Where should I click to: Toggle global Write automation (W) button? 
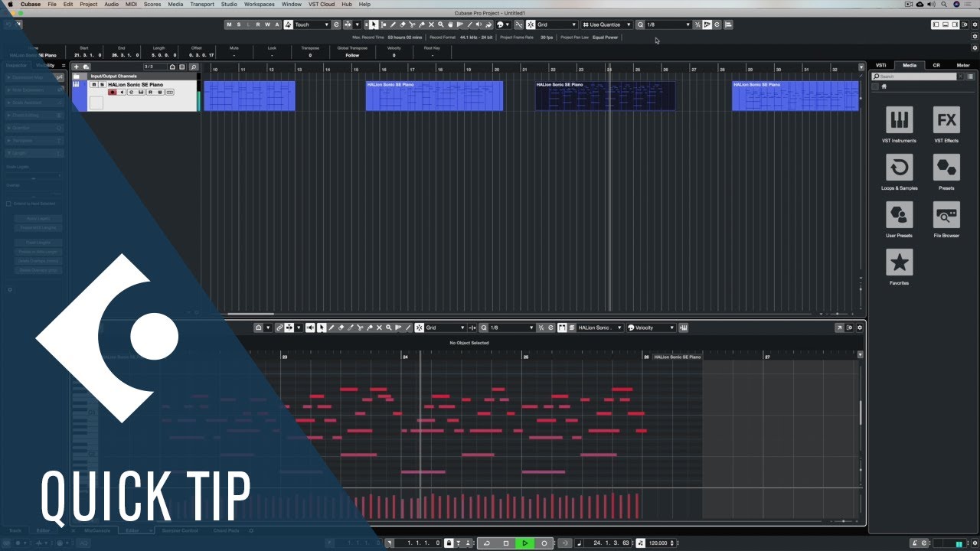click(267, 24)
